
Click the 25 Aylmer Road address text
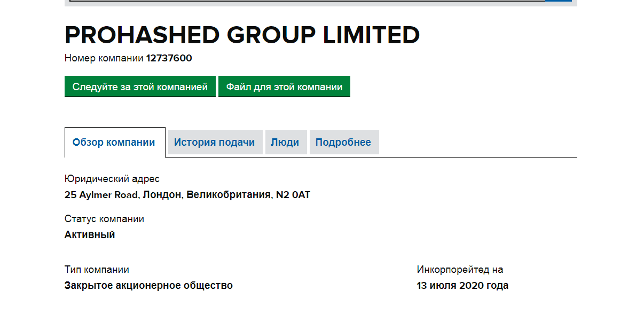(x=101, y=195)
